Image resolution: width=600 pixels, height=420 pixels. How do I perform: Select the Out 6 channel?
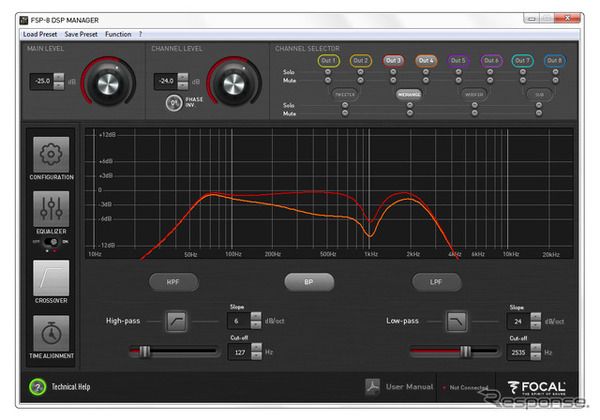491,60
